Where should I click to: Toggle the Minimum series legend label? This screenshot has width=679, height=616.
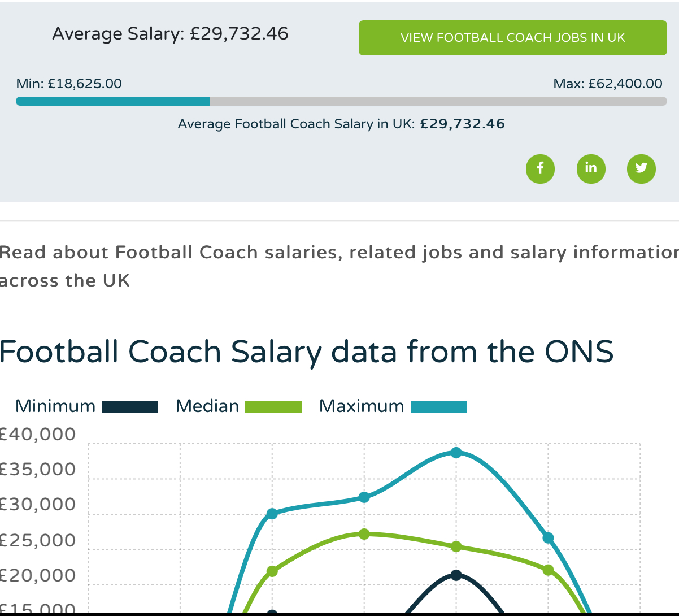pos(55,406)
